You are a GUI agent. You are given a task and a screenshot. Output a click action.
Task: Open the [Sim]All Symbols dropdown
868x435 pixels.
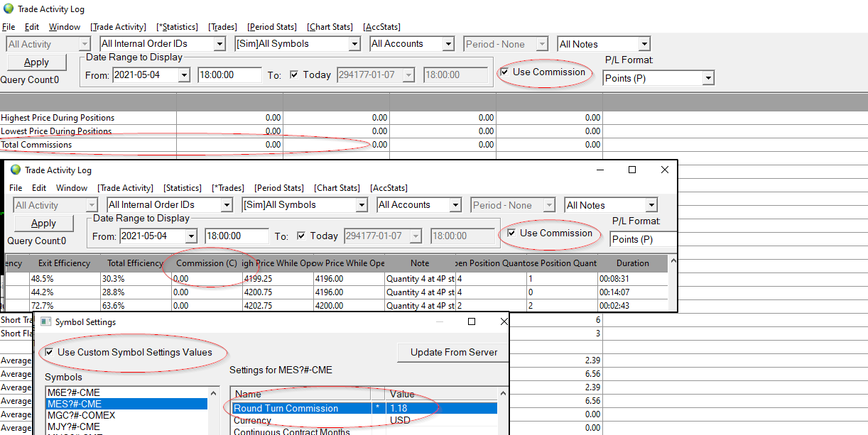354,44
